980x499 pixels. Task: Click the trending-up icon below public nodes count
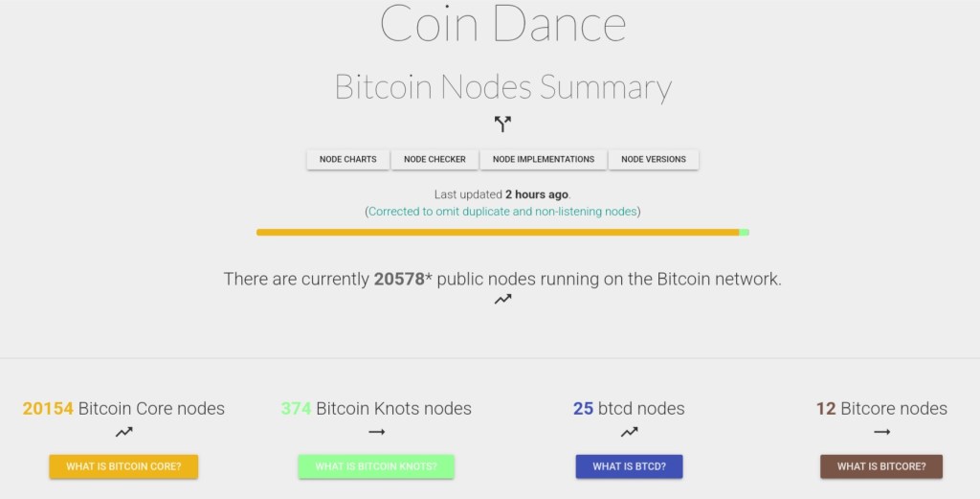(x=502, y=300)
